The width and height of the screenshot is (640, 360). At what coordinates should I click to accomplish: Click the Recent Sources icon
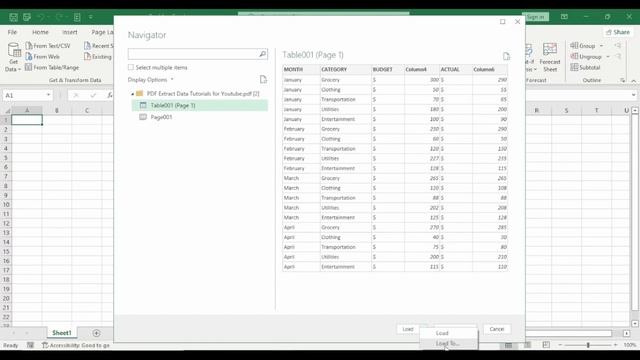click(x=87, y=46)
